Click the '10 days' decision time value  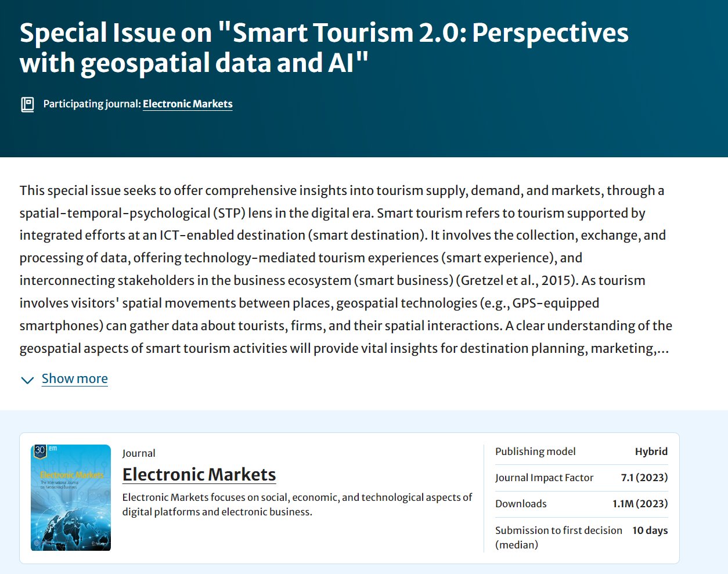click(x=650, y=530)
